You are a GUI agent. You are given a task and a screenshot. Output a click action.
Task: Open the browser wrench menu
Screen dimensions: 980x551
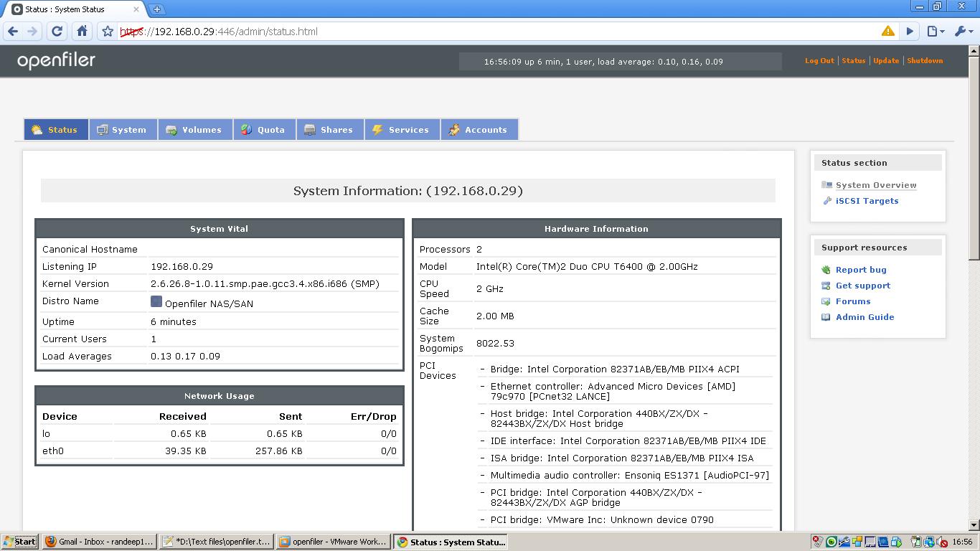tap(961, 32)
